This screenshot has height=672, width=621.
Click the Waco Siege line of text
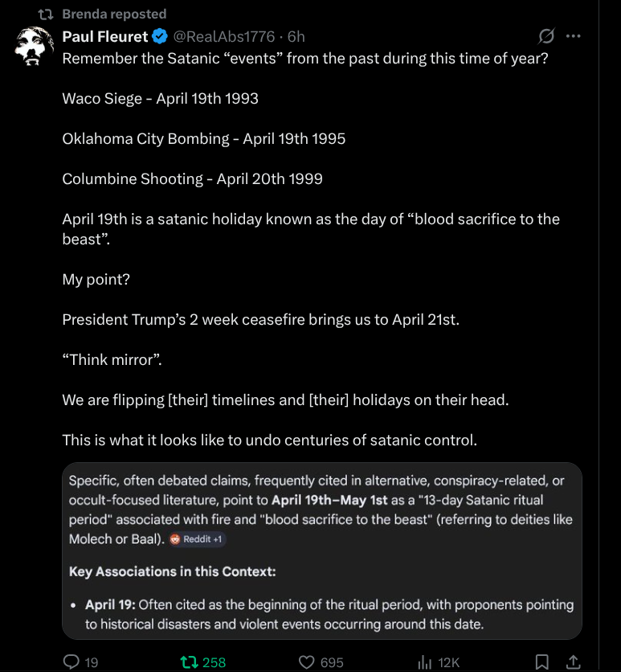point(160,99)
